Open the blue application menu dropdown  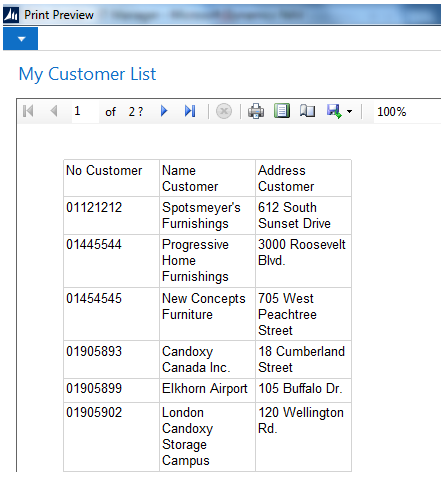tap(21, 39)
